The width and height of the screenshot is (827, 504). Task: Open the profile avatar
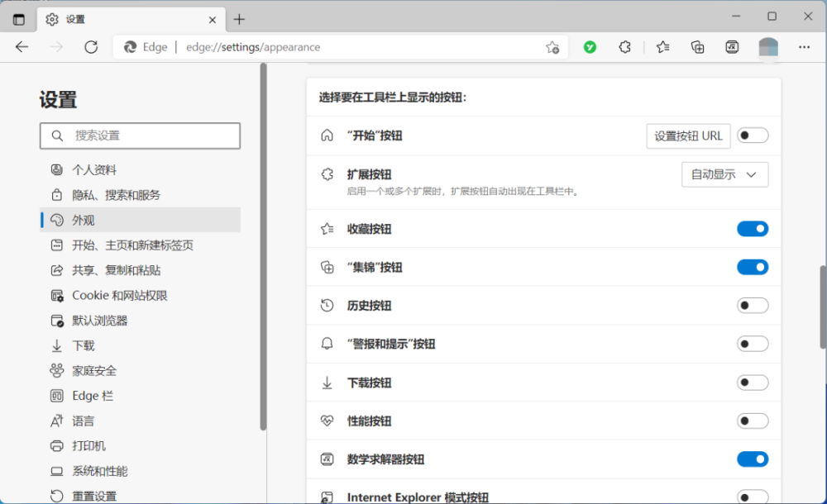tap(768, 47)
